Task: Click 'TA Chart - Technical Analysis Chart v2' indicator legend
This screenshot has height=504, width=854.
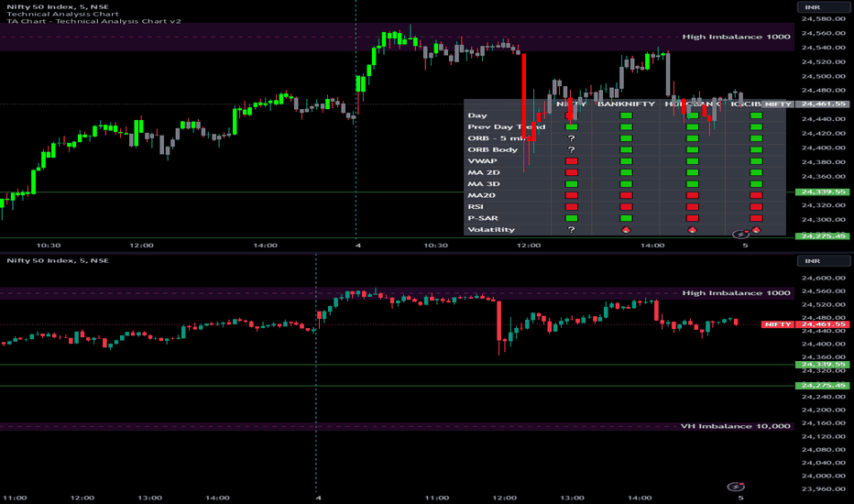Action: 93,21
